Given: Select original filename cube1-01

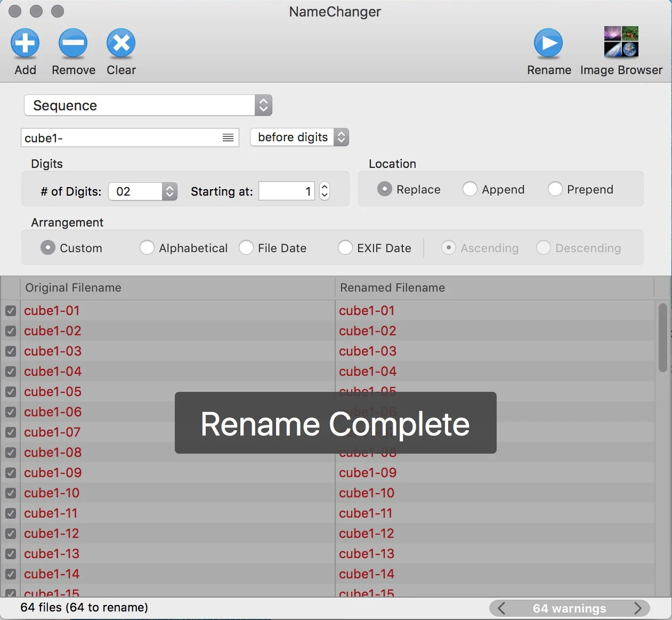Looking at the screenshot, I should click(52, 310).
